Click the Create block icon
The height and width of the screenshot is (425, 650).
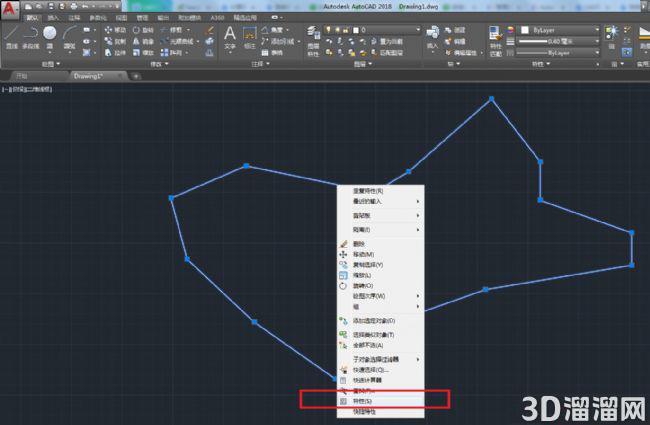(x=455, y=30)
